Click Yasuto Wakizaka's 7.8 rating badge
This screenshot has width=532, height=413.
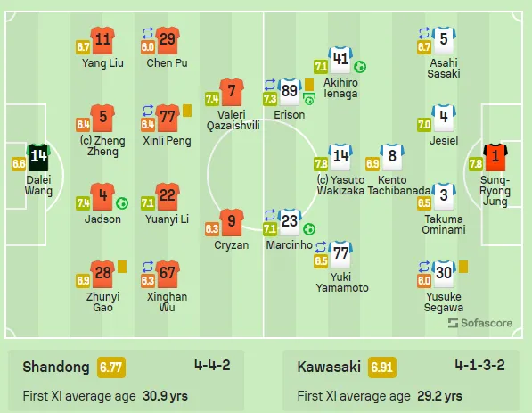321,164
